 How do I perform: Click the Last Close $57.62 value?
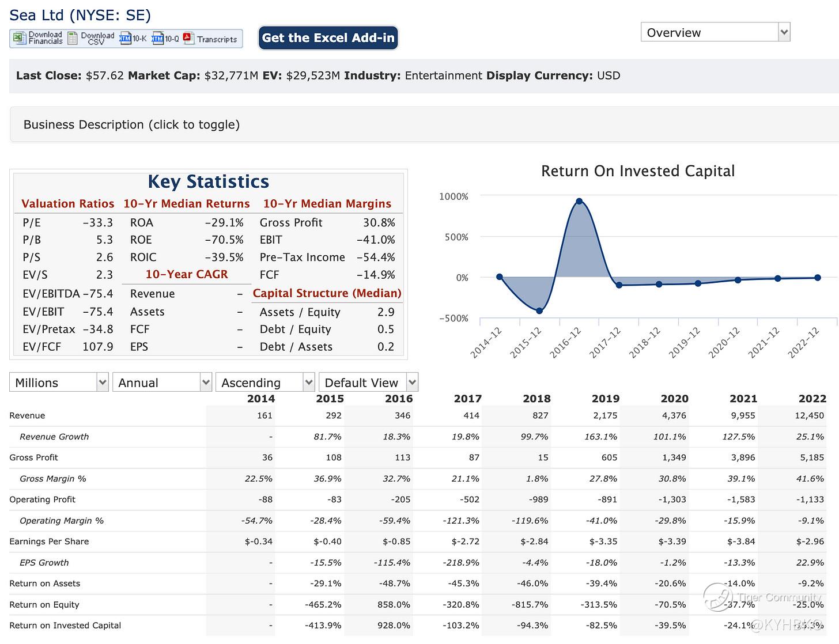(x=105, y=75)
